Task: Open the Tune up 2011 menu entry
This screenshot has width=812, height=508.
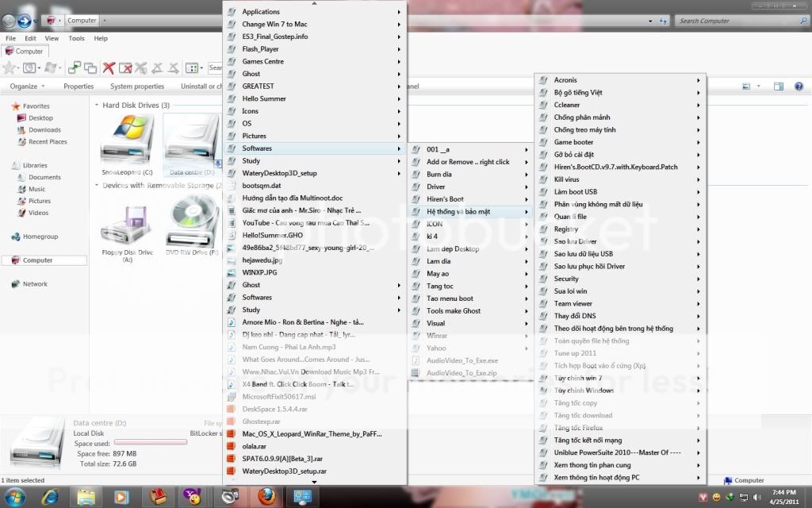Action: click(x=620, y=353)
